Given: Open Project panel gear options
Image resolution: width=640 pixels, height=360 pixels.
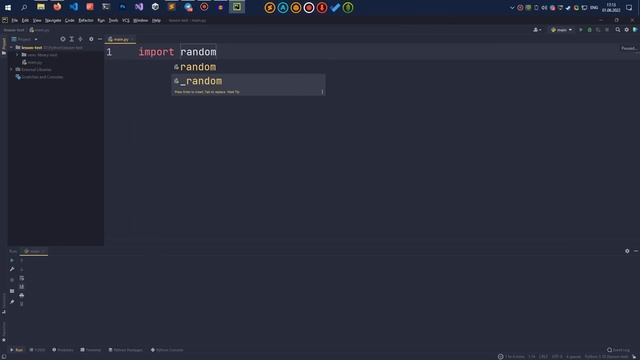Looking at the screenshot, I should (91, 39).
